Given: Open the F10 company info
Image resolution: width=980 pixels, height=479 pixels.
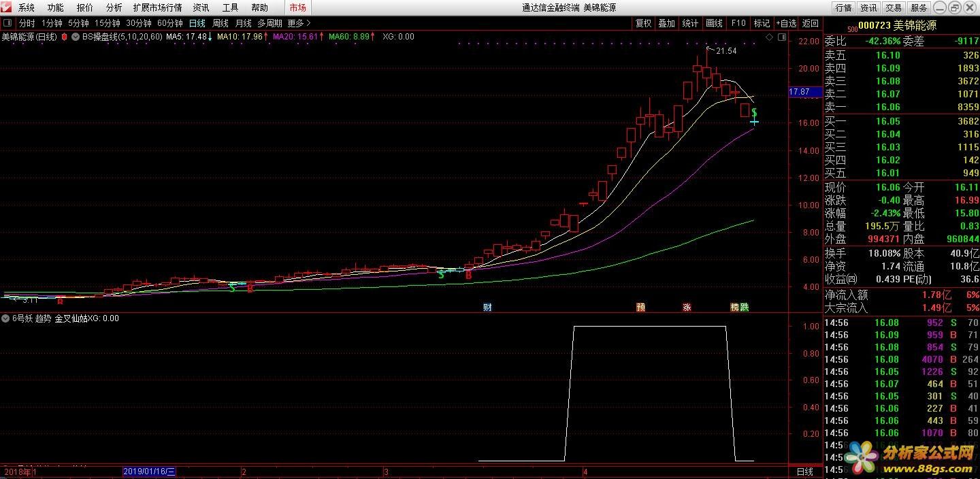Looking at the screenshot, I should (738, 23).
